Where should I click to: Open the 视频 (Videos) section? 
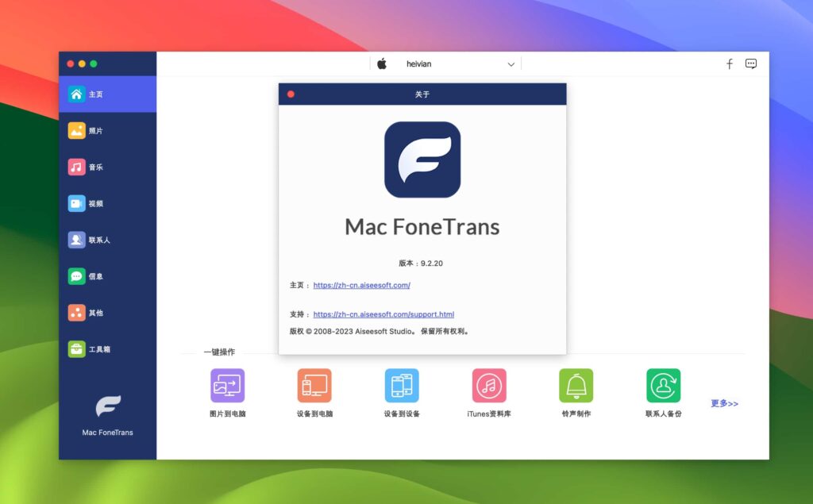(107, 203)
